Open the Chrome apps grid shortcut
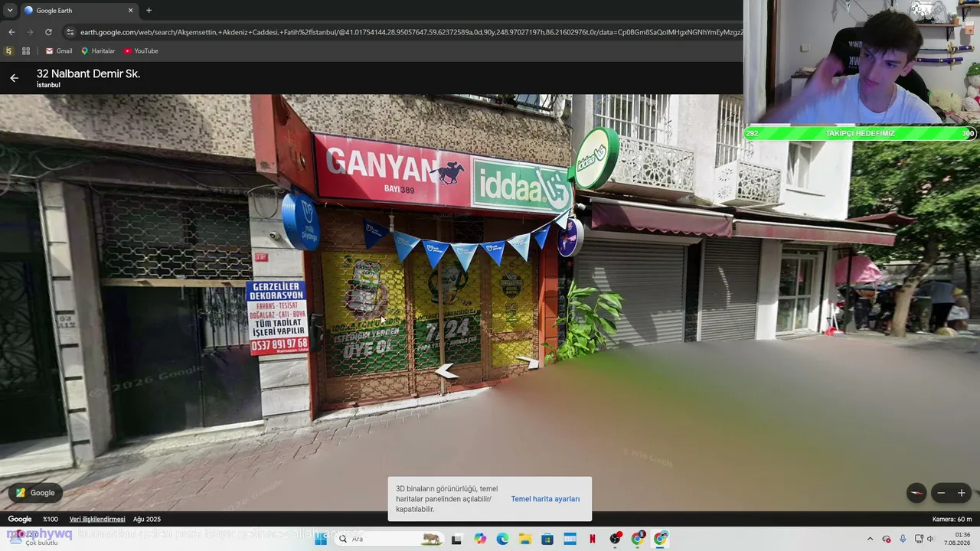Viewport: 980px width, 551px height. [26, 51]
